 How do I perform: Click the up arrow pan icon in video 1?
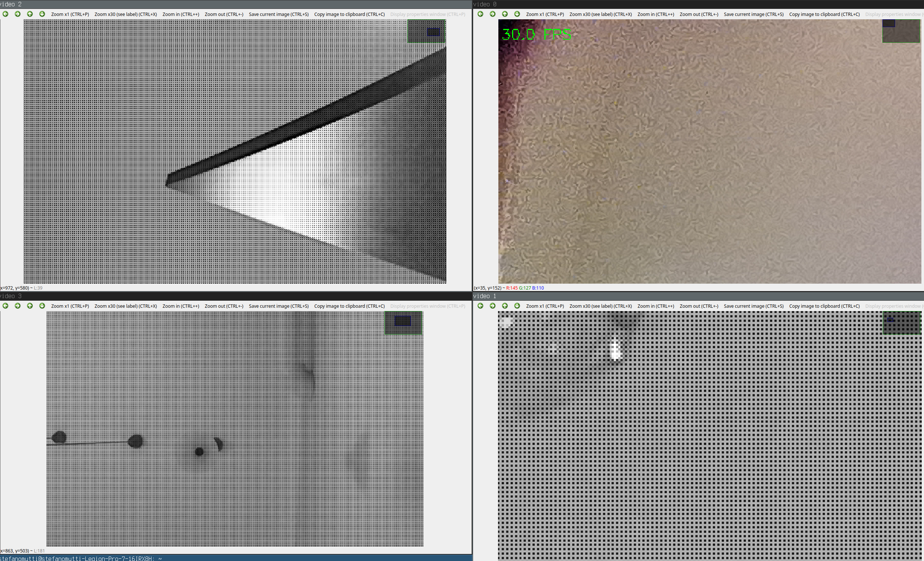(505, 306)
